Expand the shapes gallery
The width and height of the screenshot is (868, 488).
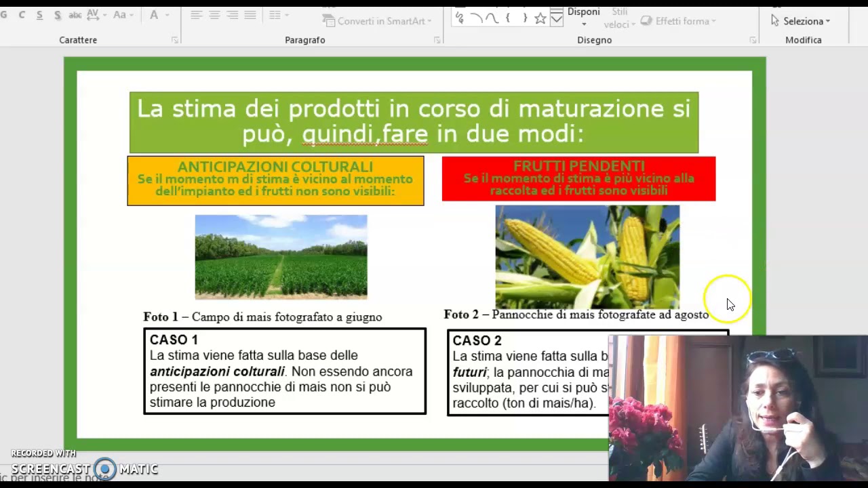click(x=557, y=19)
